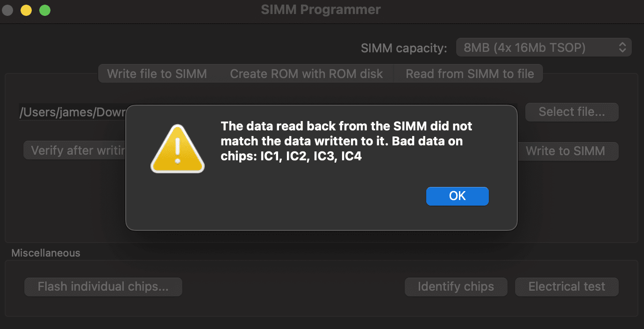
Task: Click the yellow warning triangle icon
Action: tap(178, 149)
